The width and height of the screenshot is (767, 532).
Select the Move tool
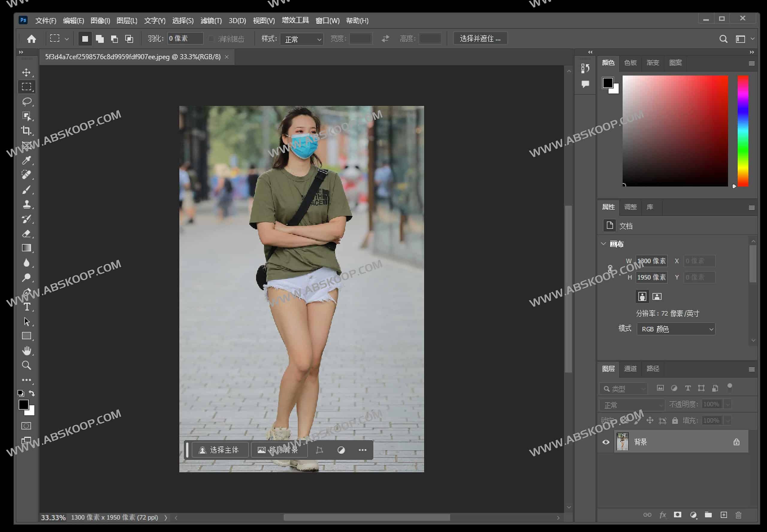(x=27, y=73)
